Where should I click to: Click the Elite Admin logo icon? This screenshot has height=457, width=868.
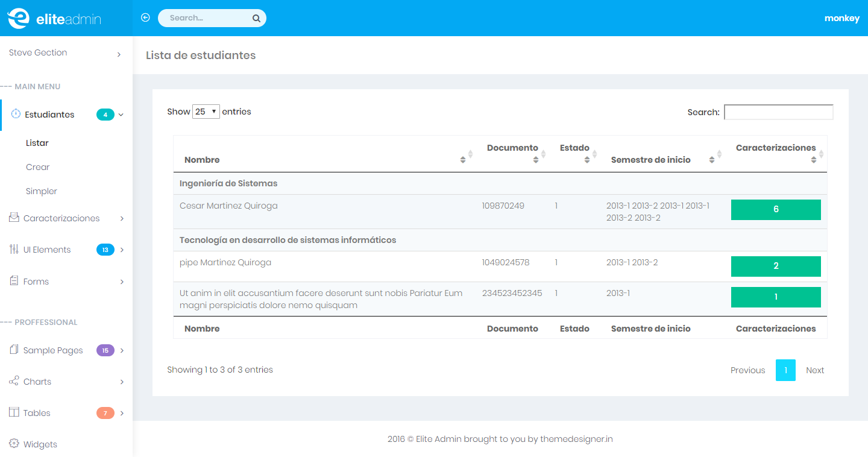tap(18, 18)
